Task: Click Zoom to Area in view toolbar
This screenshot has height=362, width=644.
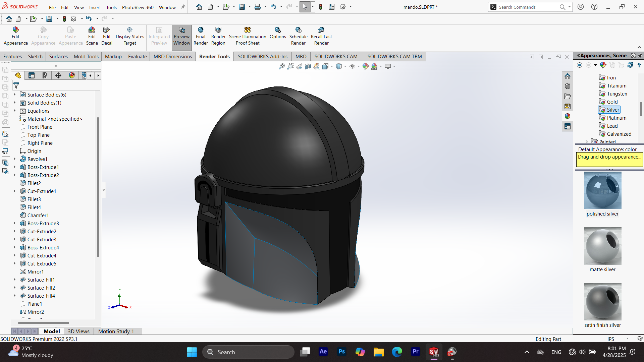Action: click(290, 66)
